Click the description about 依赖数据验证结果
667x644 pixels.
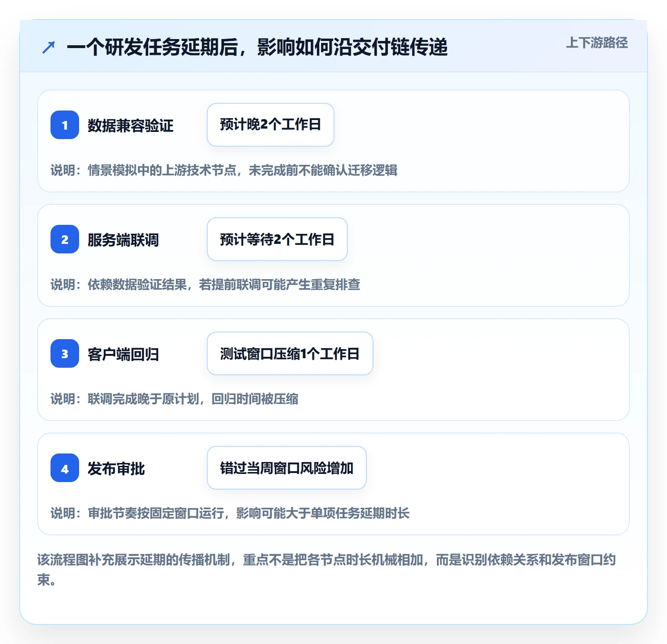205,285
